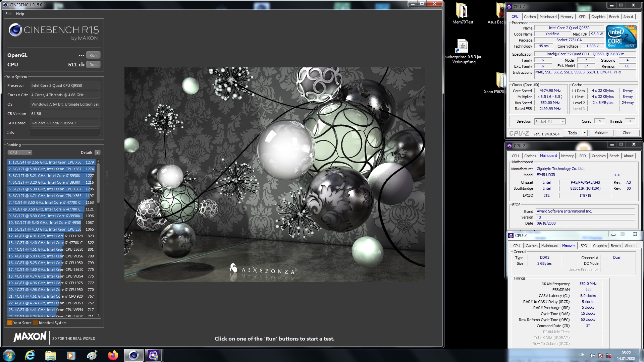Click the DRAM Frequency 550.0 MHz value
This screenshot has height=362, width=644.
588,284
